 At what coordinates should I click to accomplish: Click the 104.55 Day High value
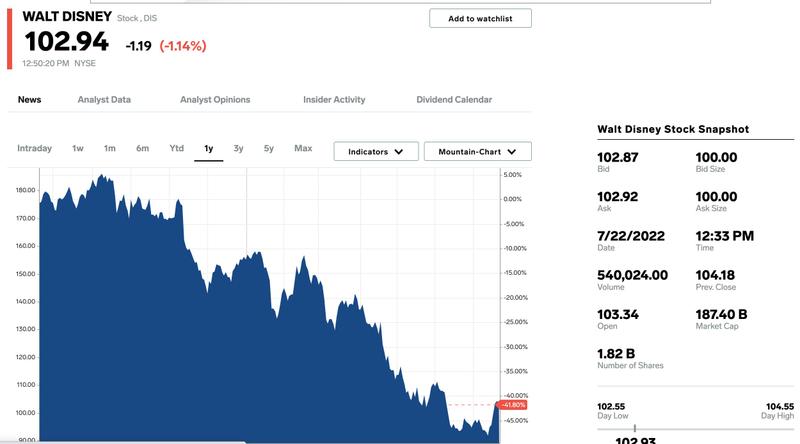click(x=780, y=406)
